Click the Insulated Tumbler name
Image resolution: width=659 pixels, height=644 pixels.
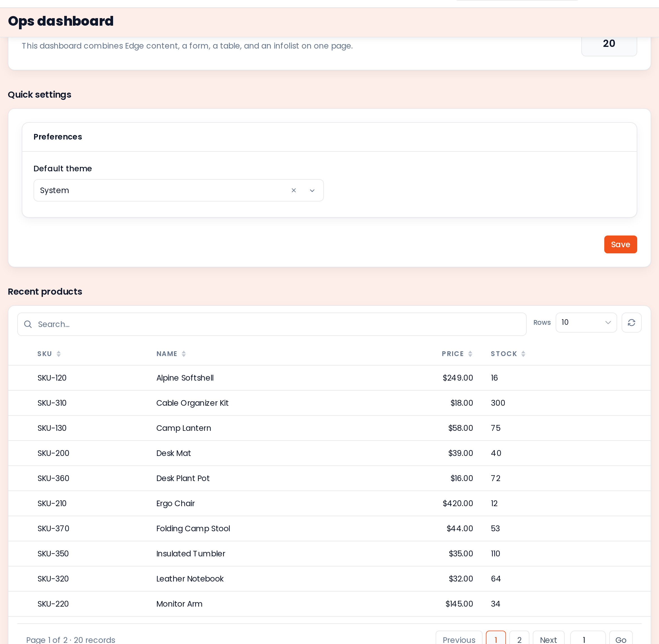[x=190, y=554]
